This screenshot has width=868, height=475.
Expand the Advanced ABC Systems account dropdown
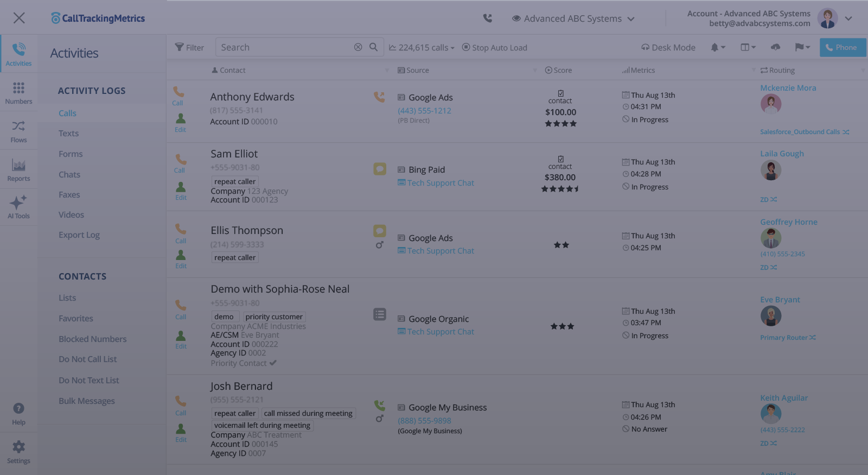pyautogui.click(x=573, y=18)
